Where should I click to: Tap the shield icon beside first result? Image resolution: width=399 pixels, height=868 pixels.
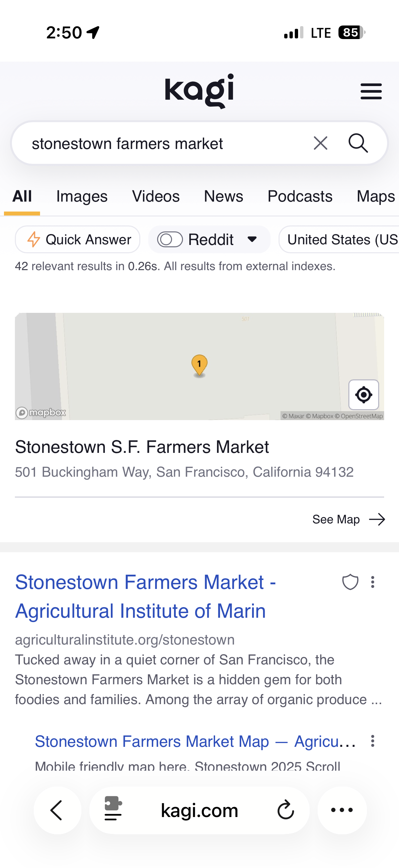click(x=350, y=582)
